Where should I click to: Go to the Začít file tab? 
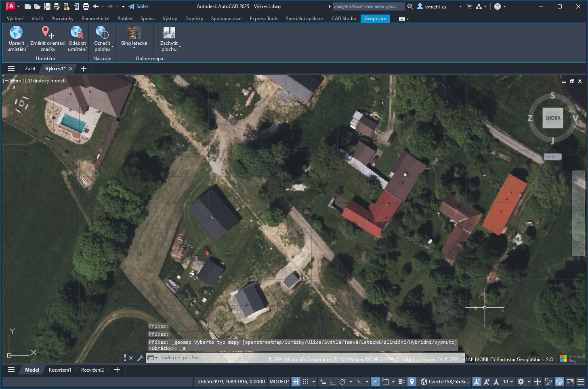click(x=30, y=69)
